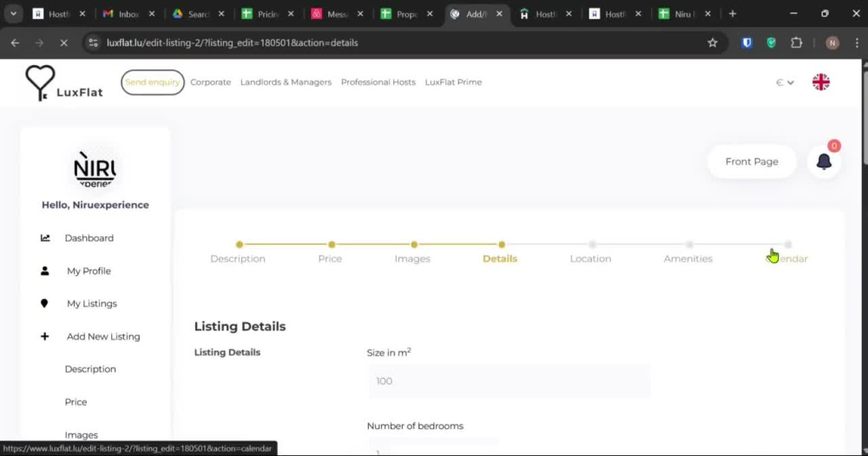Viewport: 868px width, 456px height.
Task: Switch language via UK flag icon
Action: 821,82
